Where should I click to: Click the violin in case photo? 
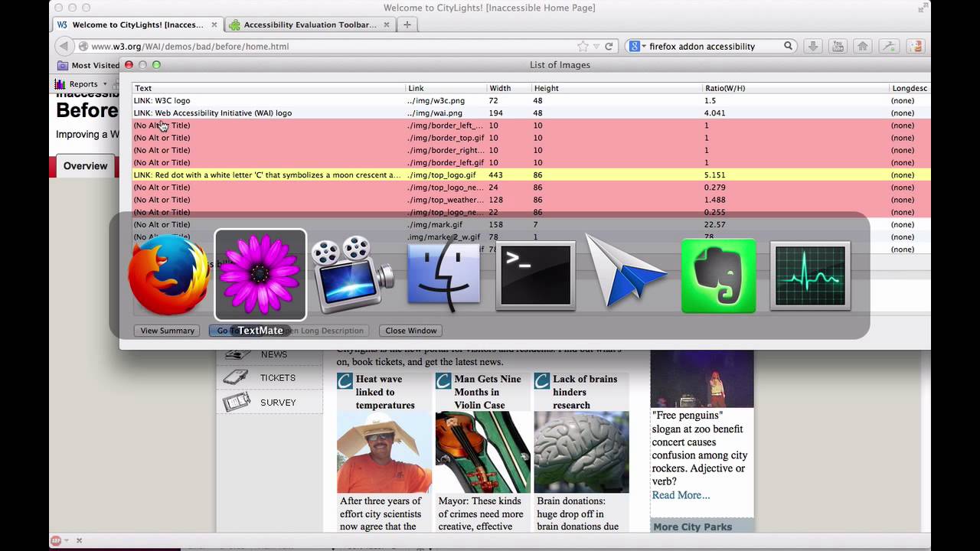(482, 452)
